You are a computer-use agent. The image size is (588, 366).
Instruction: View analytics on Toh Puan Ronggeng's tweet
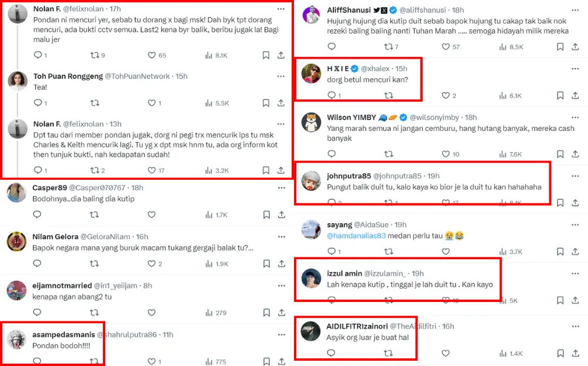click(209, 103)
